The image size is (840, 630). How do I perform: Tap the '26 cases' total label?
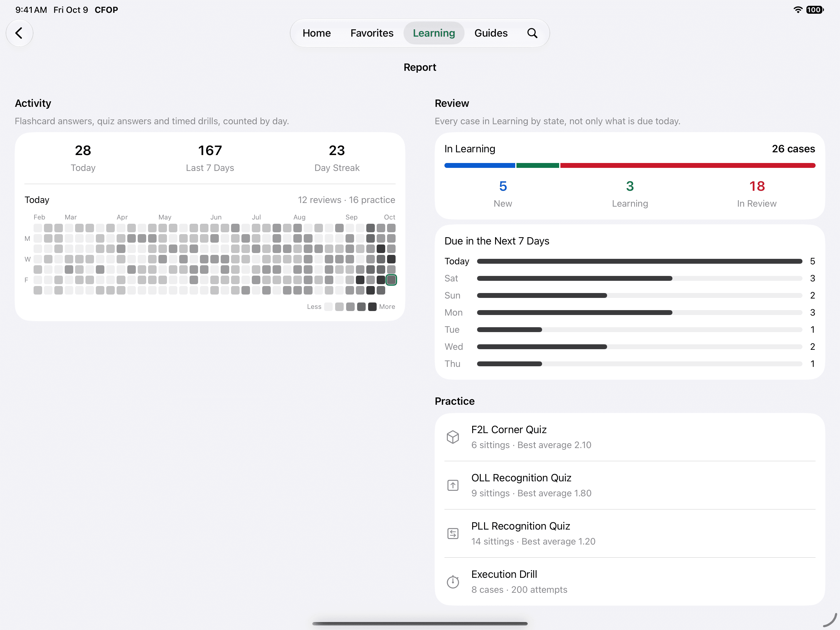click(x=793, y=149)
